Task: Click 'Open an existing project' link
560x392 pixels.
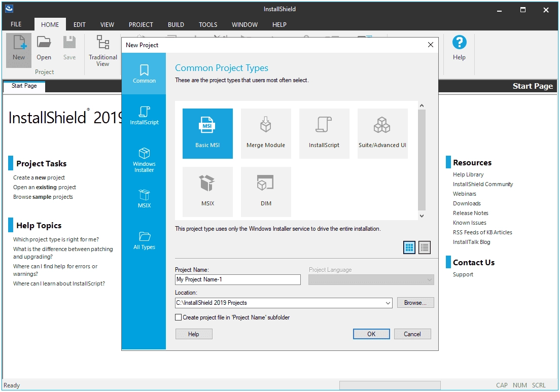Action: (x=45, y=187)
